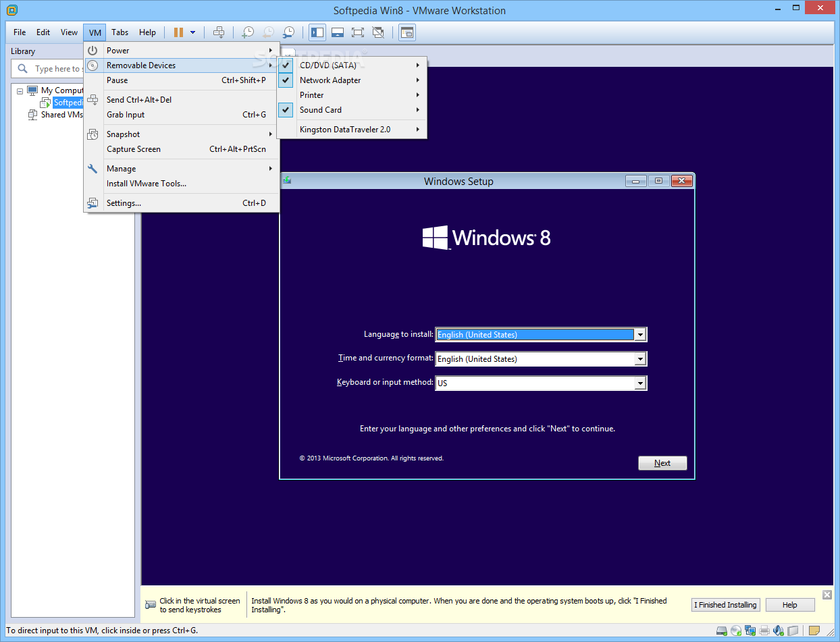Click Help button in install bar
The width and height of the screenshot is (840, 642).
[x=790, y=605]
